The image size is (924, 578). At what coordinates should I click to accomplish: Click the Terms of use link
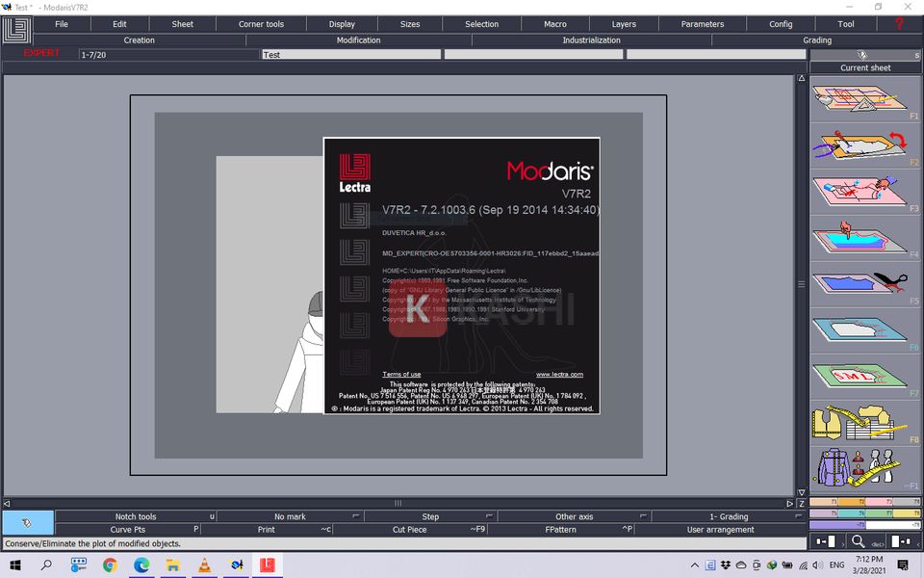(x=401, y=374)
